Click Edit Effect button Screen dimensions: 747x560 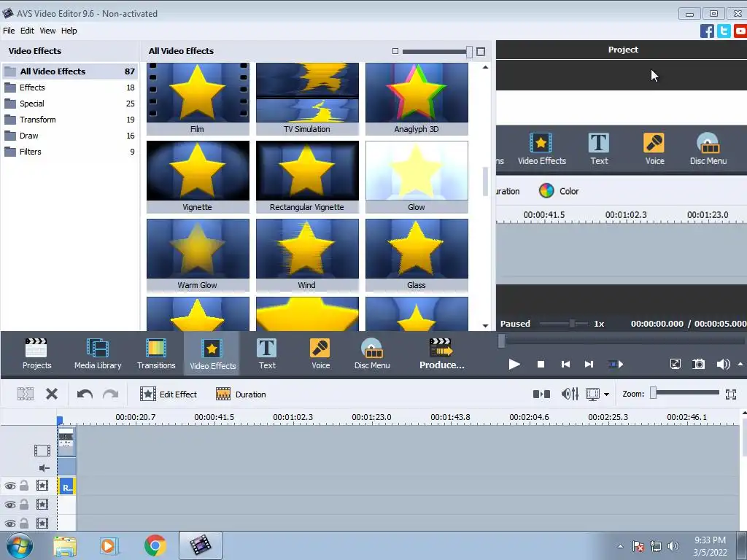[x=169, y=394]
